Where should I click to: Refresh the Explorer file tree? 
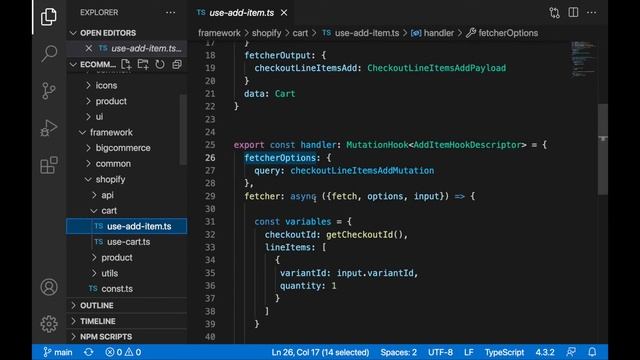[160, 64]
